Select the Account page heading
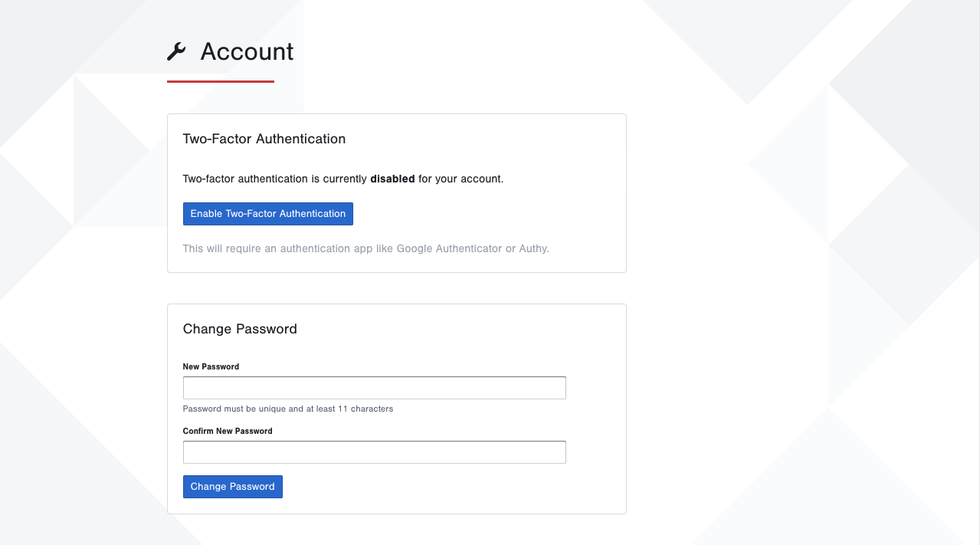 pos(247,51)
